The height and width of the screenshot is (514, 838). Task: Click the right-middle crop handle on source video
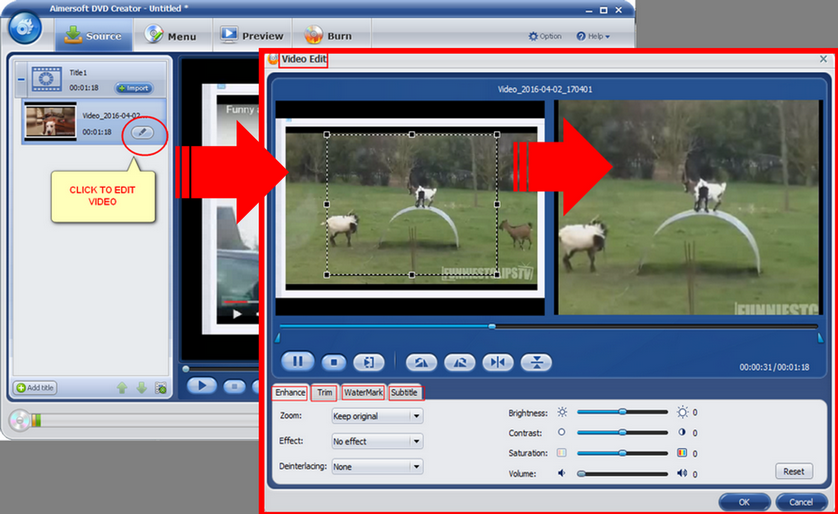(497, 204)
